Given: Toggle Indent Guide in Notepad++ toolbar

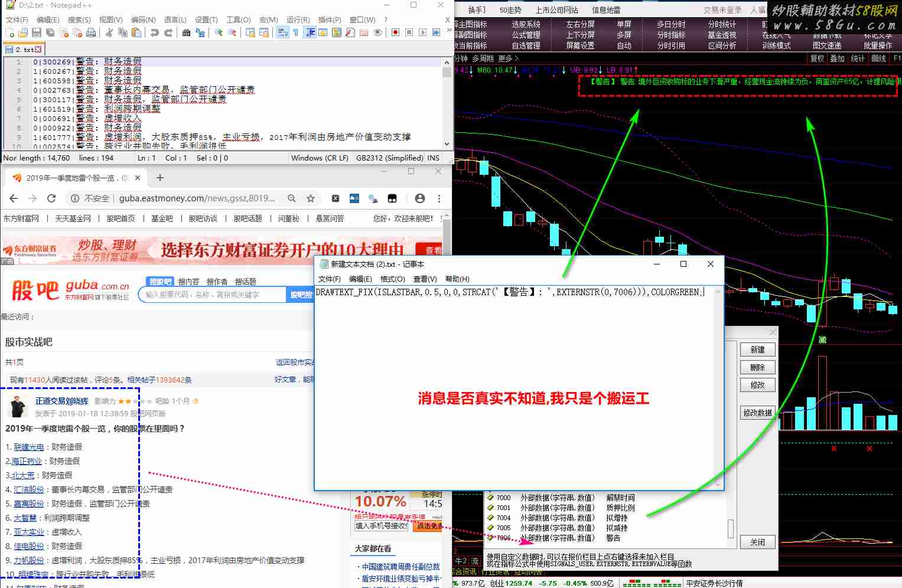Looking at the screenshot, I should pos(310,32).
